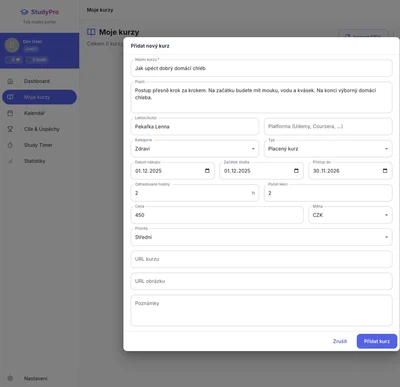Viewport: 400px width, 387px height.
Task: Click the Lektor/Autor field with Pekařka Lenna
Action: pyautogui.click(x=195, y=126)
